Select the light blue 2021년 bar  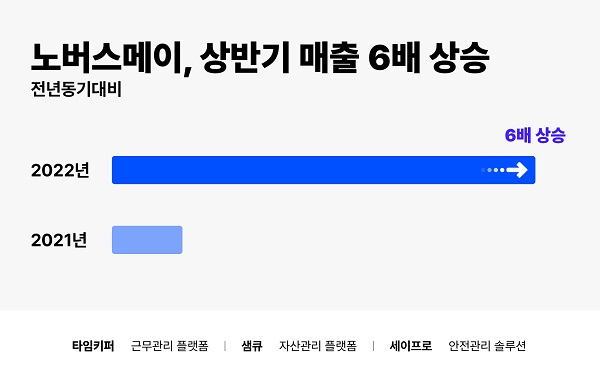click(147, 240)
